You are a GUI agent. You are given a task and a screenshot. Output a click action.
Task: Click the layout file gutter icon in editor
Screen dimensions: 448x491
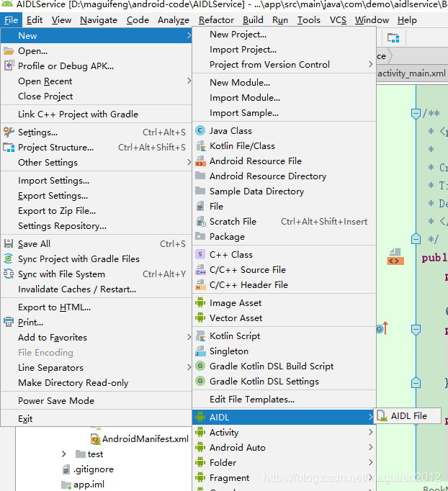395,257
